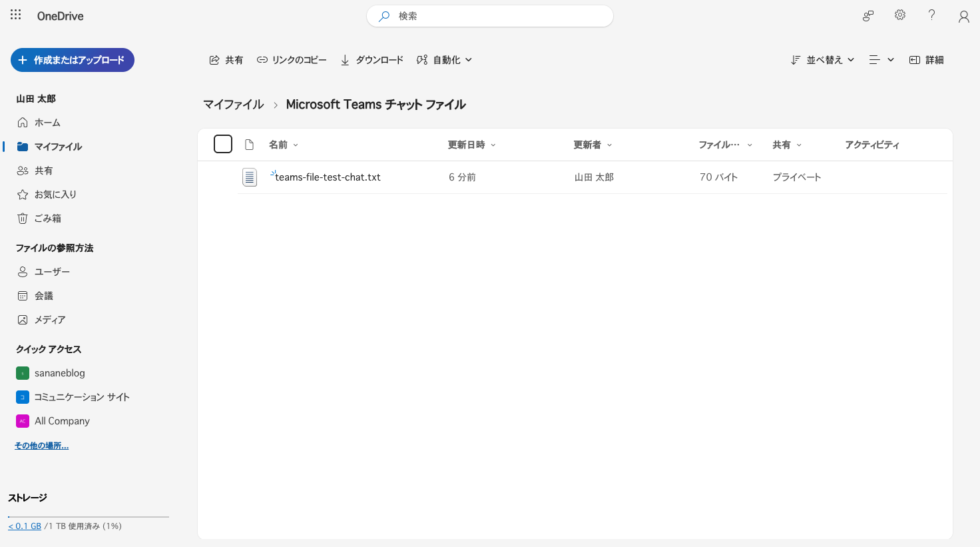980x547 pixels.
Task: Click the < 0.1 GB storage link
Action: click(x=25, y=526)
